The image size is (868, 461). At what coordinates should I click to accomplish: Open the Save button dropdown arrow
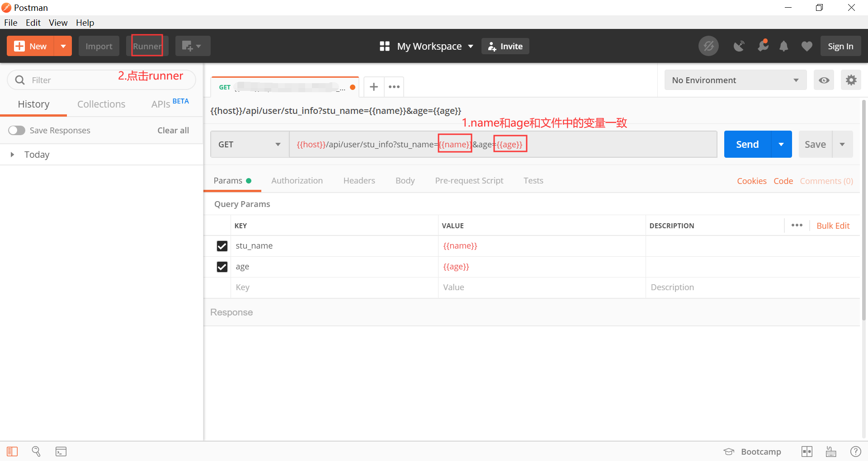click(x=842, y=144)
